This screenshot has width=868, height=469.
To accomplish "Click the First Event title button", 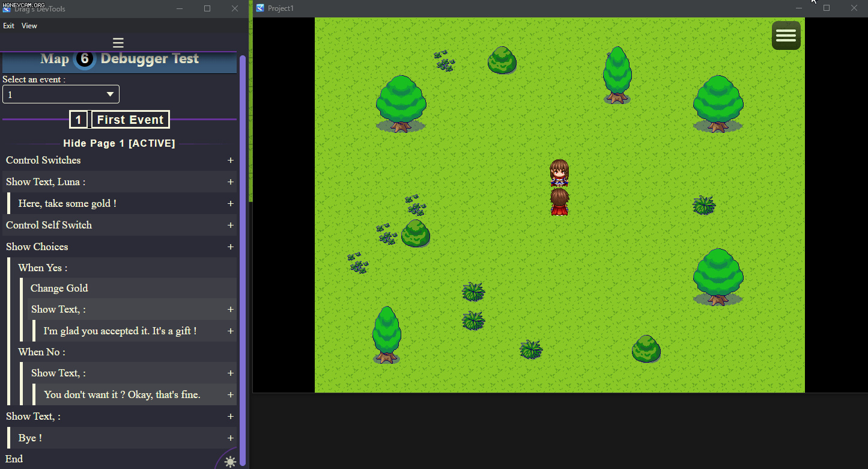I will pos(130,120).
